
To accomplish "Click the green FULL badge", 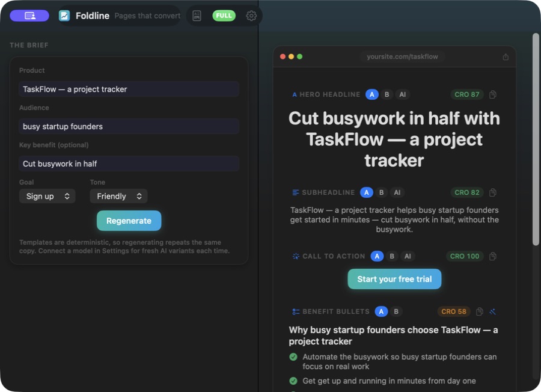I will click(224, 16).
